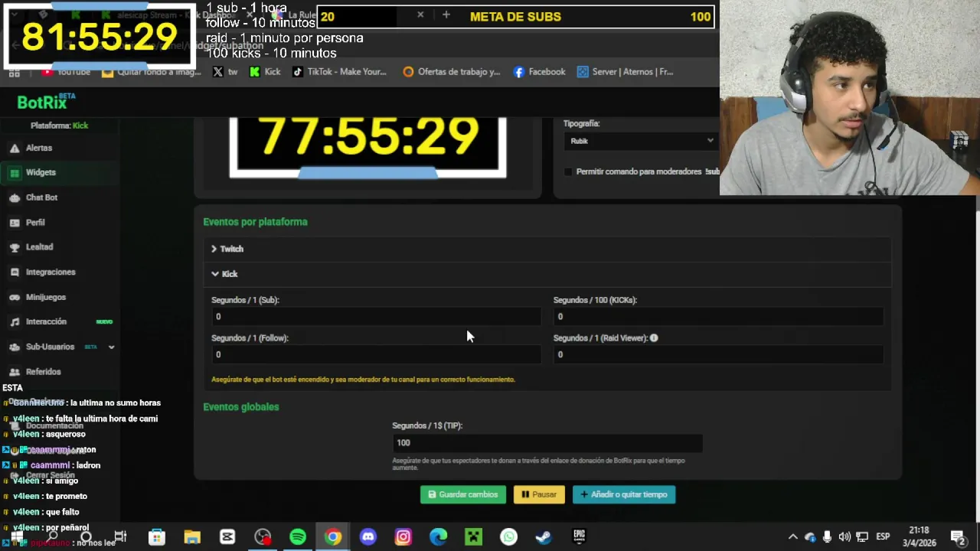
Task: Open Minecraft from the taskbar
Action: click(x=474, y=537)
